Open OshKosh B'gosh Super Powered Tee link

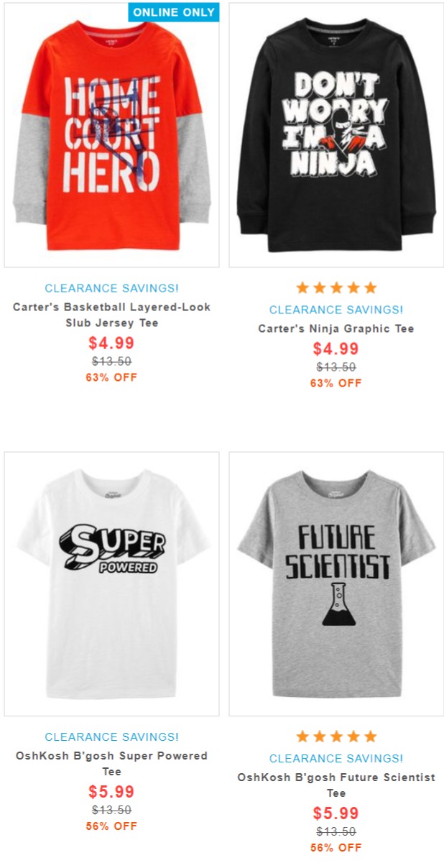(x=111, y=764)
